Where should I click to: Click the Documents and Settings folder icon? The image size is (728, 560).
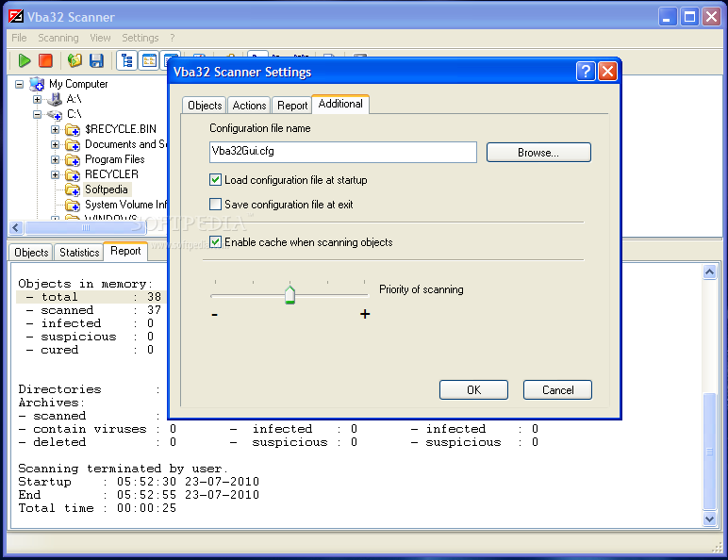coord(73,144)
